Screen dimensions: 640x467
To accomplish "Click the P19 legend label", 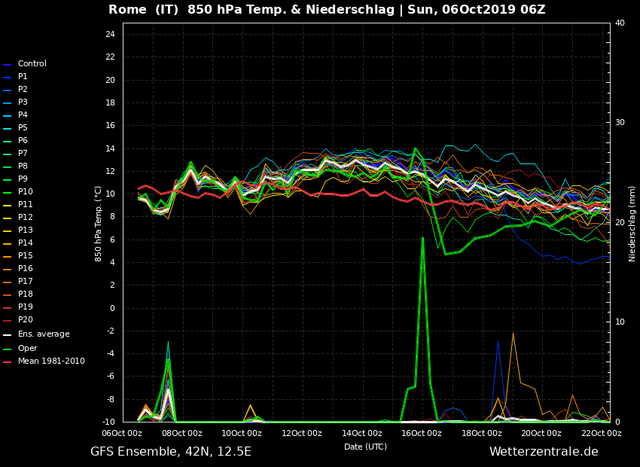I will pyautogui.click(x=25, y=307).
